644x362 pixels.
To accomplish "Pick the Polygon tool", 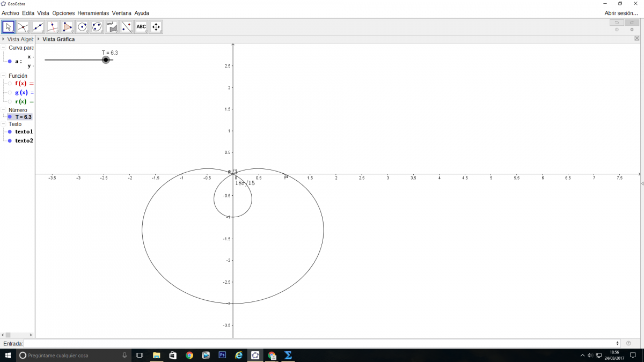I will tap(68, 27).
